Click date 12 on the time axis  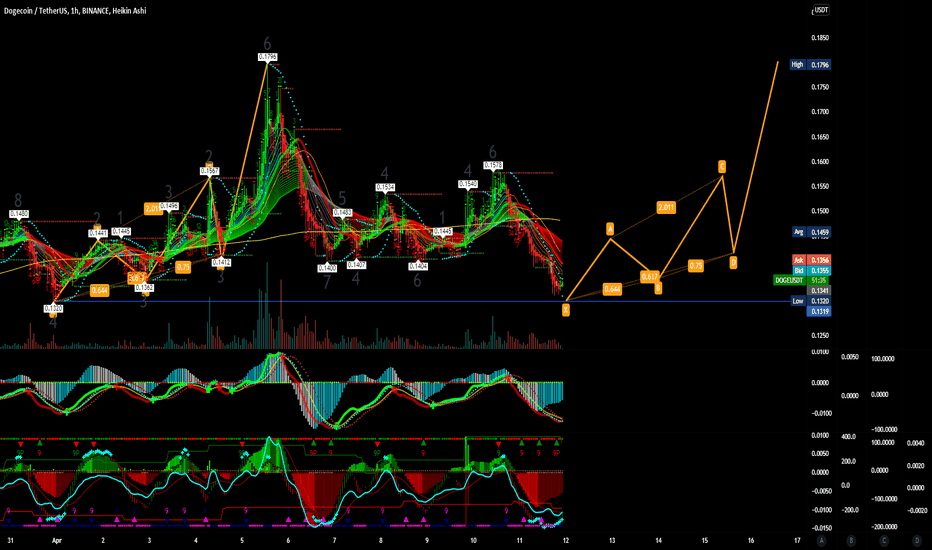coord(566,540)
